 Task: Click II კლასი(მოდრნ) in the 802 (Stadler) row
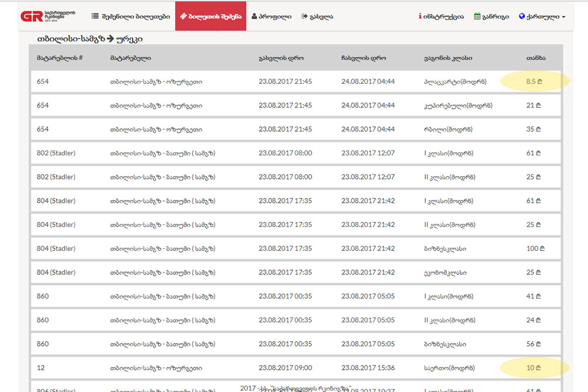click(449, 177)
